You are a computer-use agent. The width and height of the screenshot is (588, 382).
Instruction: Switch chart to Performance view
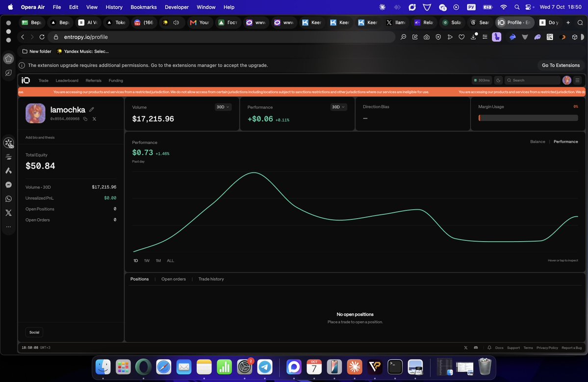(x=565, y=142)
